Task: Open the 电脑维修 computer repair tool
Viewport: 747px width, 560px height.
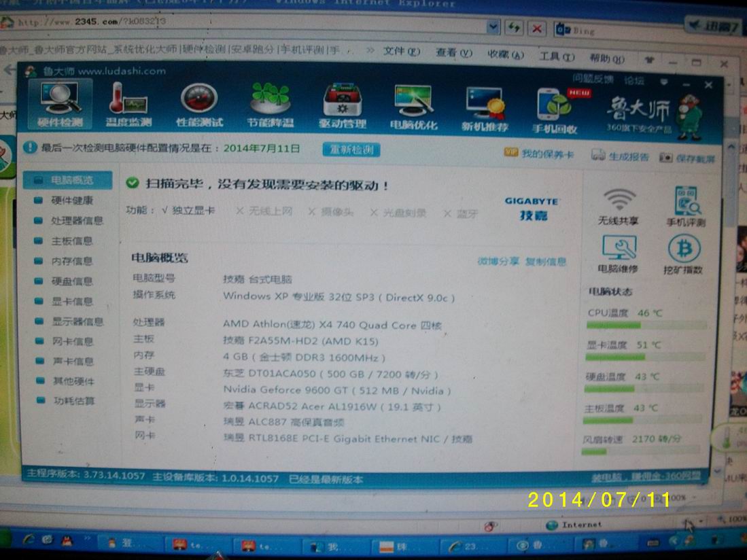Action: (619, 254)
